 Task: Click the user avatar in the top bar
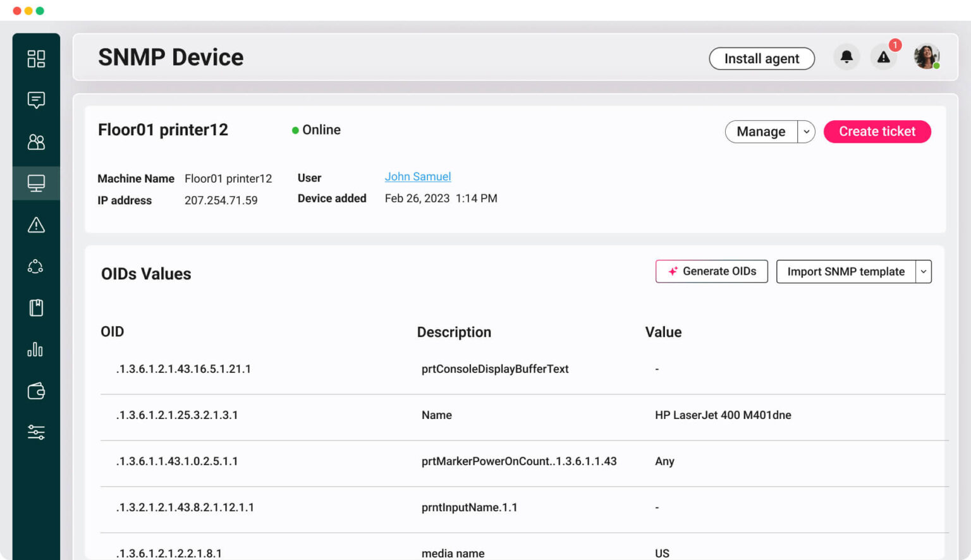pos(926,56)
